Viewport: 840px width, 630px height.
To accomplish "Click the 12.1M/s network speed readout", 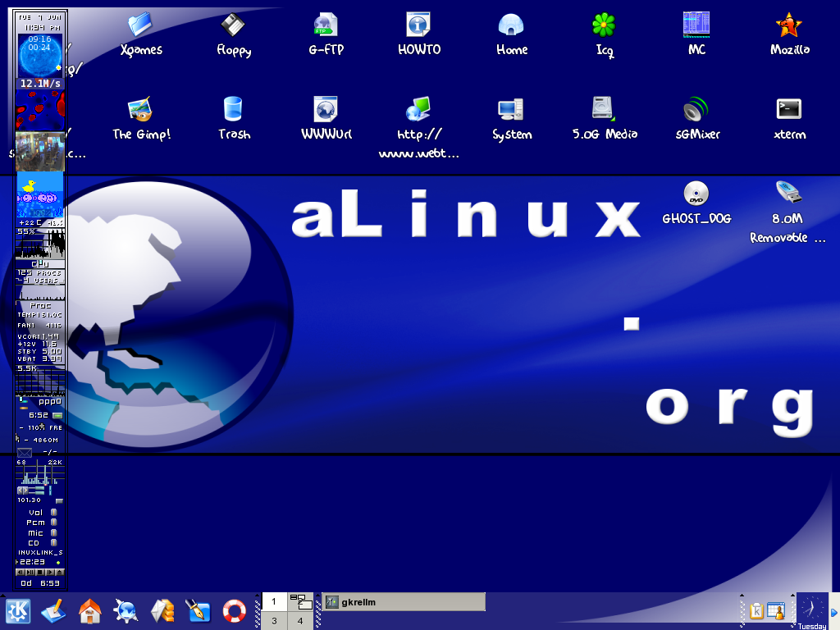I will click(x=40, y=83).
